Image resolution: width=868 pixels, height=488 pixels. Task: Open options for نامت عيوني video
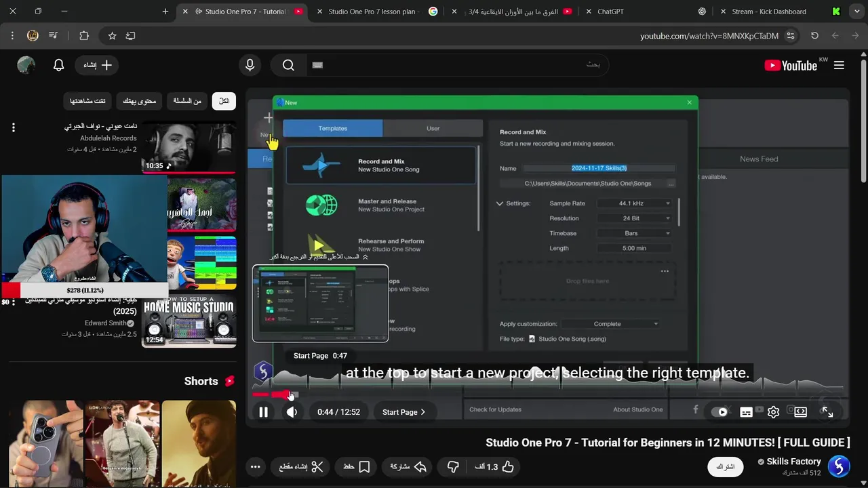13,127
